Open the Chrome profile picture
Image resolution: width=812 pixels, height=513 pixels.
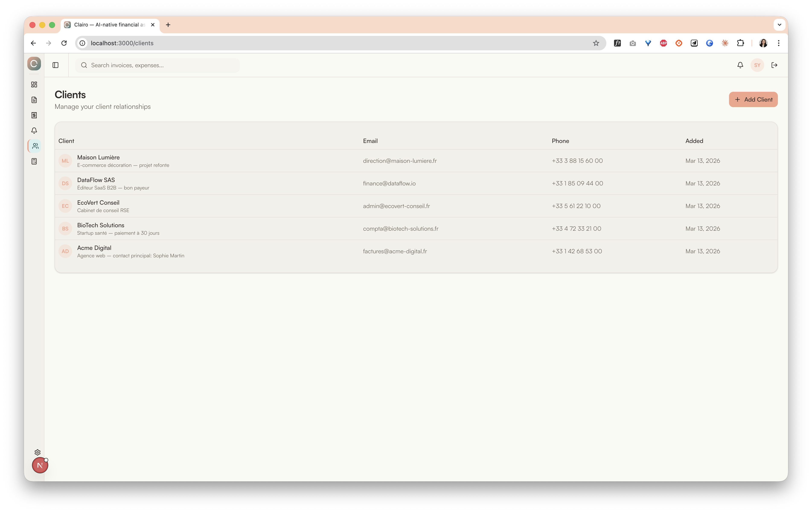click(x=763, y=43)
